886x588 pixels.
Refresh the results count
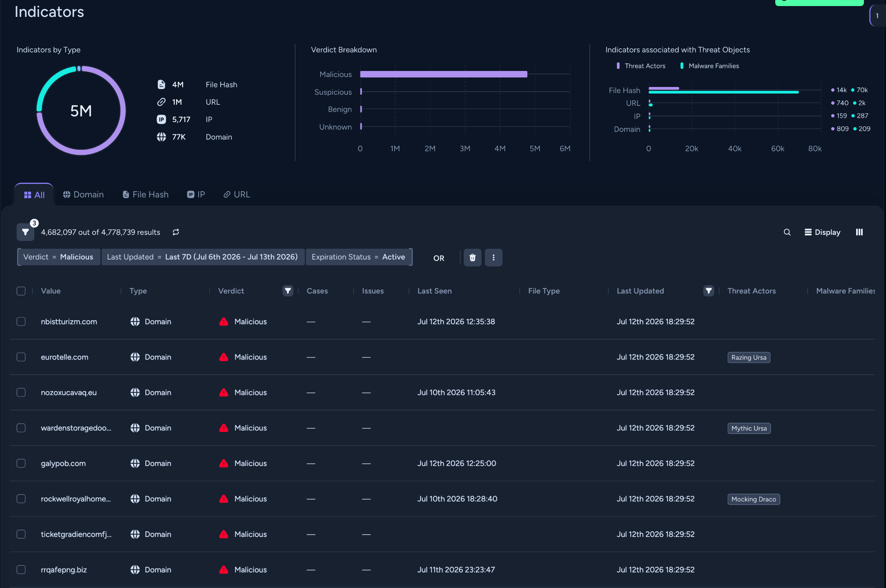176,232
